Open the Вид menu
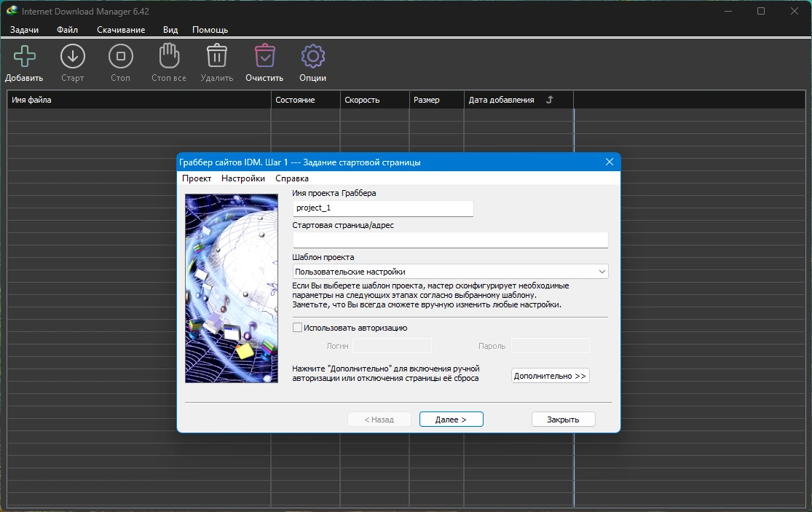Screen dimensions: 812x512 coord(170,30)
